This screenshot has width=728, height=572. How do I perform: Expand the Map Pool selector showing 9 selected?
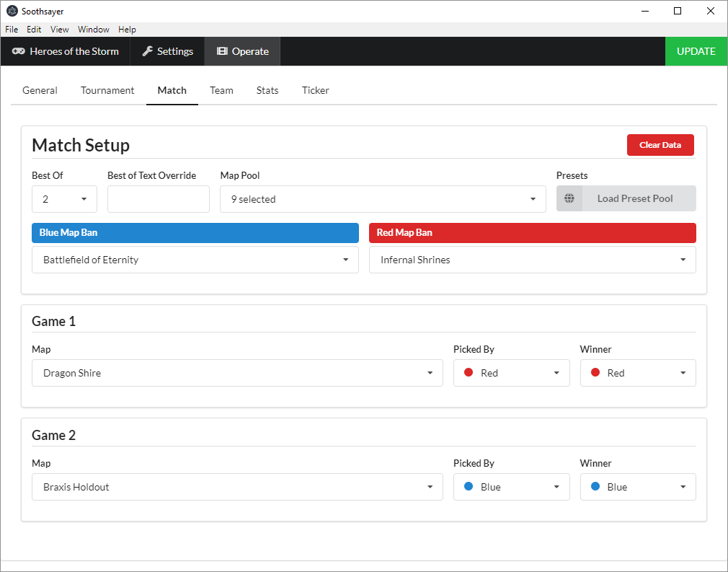tap(383, 199)
